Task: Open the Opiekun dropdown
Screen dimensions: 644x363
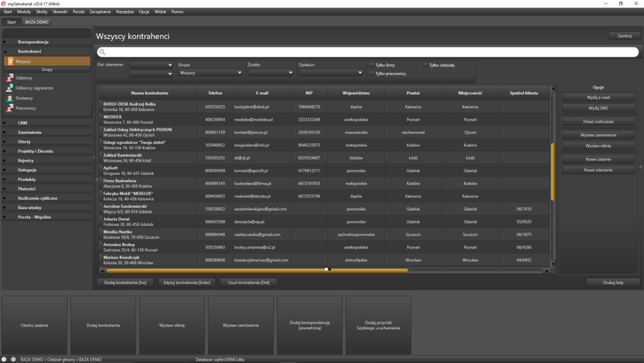Action: click(331, 73)
